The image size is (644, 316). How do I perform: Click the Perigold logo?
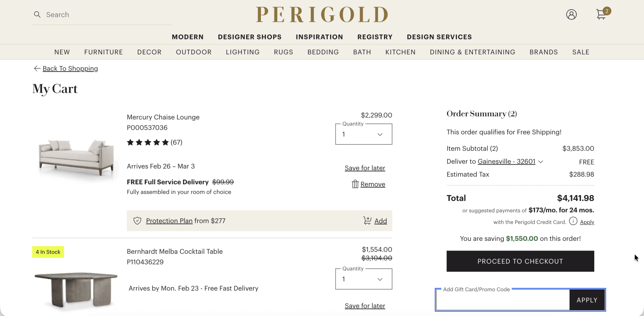coord(321,14)
